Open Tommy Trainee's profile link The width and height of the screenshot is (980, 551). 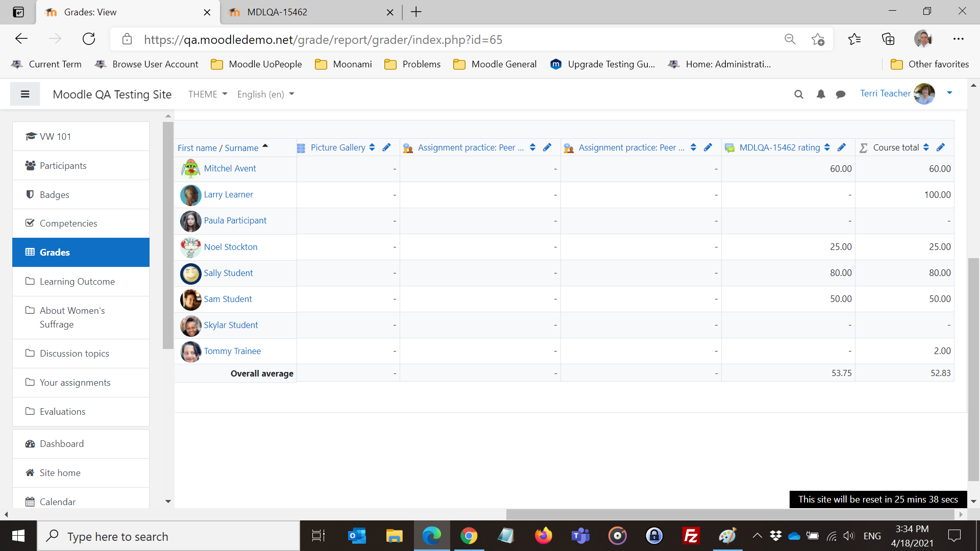pyautogui.click(x=232, y=351)
